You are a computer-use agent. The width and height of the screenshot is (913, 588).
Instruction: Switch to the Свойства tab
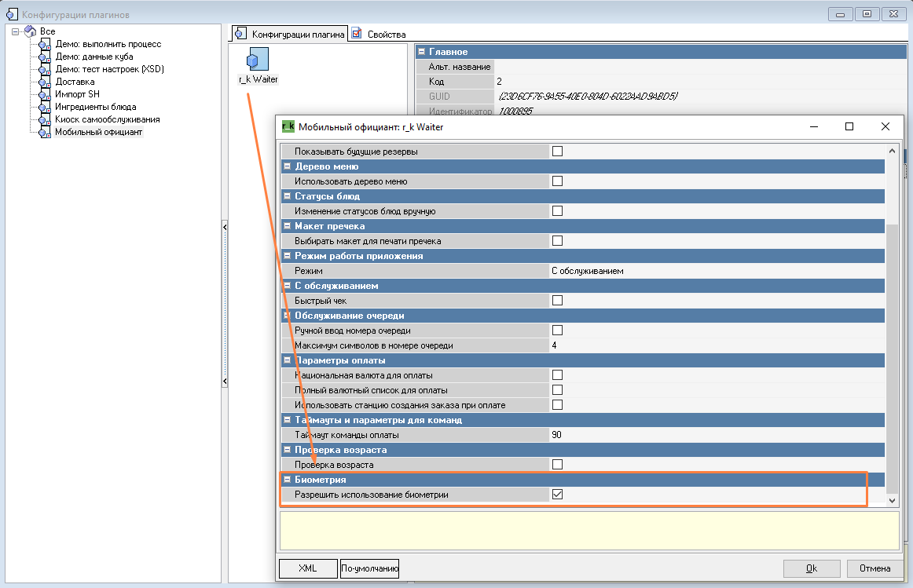(x=379, y=34)
